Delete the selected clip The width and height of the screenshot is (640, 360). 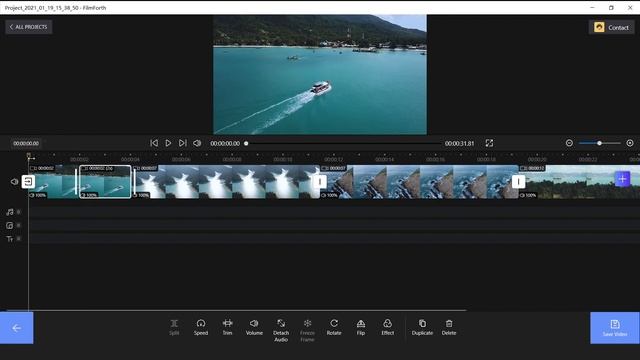449,327
